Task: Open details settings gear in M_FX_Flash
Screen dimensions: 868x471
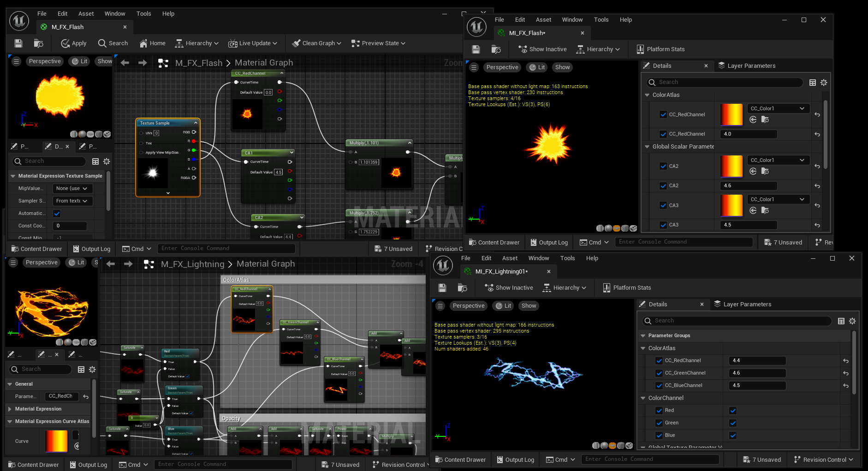Action: point(107,161)
